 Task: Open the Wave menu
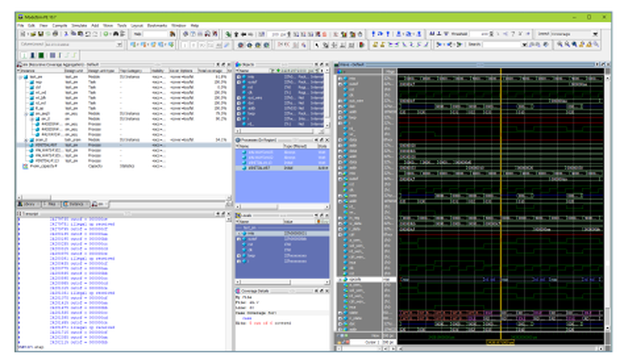click(x=108, y=26)
